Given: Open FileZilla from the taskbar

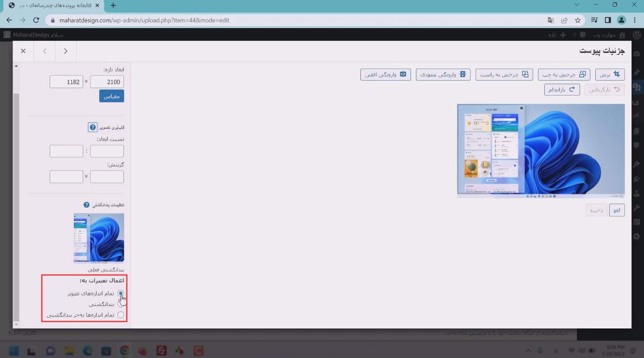Looking at the screenshot, I should click(x=162, y=350).
